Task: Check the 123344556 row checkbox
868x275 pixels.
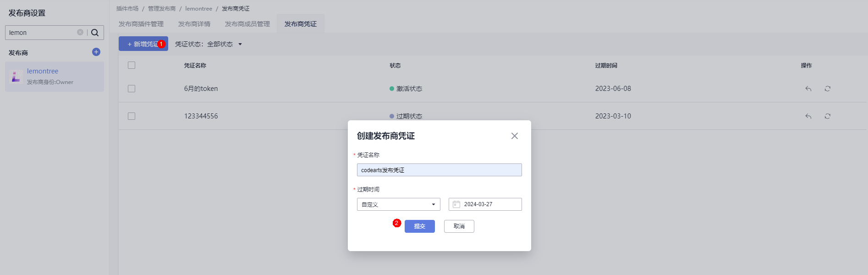Action: coord(132,116)
